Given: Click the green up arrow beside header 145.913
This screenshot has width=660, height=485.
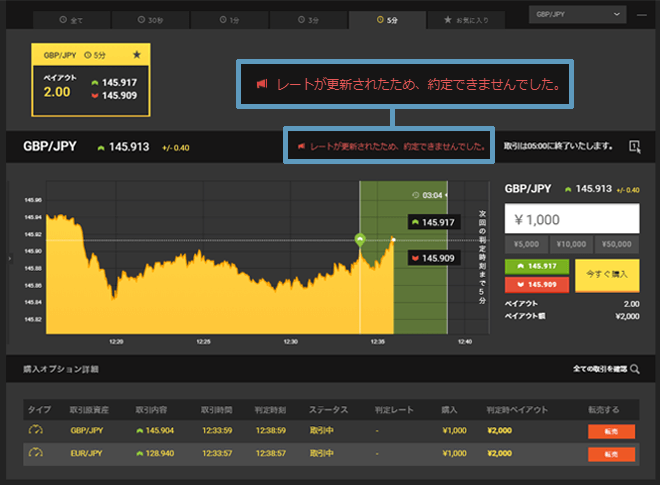Looking at the screenshot, I should [101, 148].
